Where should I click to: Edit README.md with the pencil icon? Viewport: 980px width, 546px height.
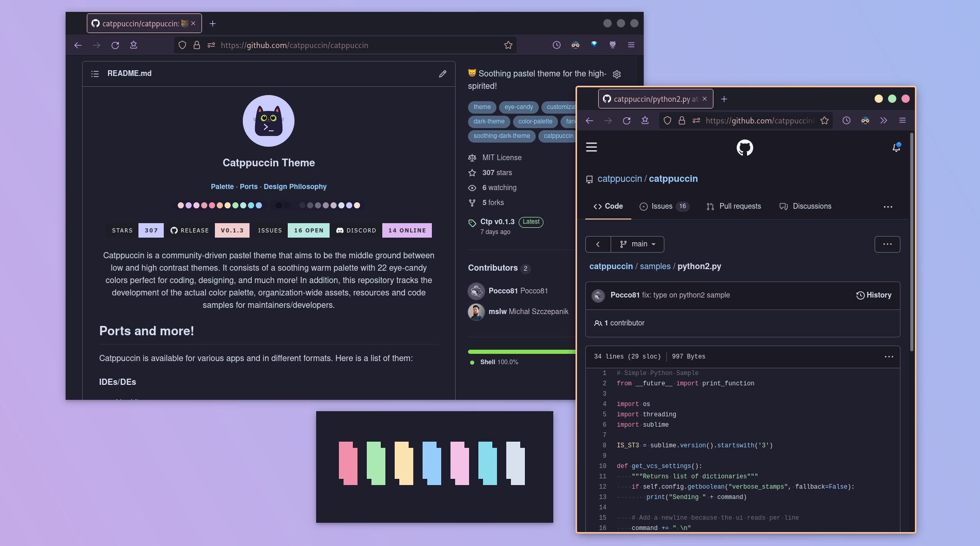pos(443,74)
